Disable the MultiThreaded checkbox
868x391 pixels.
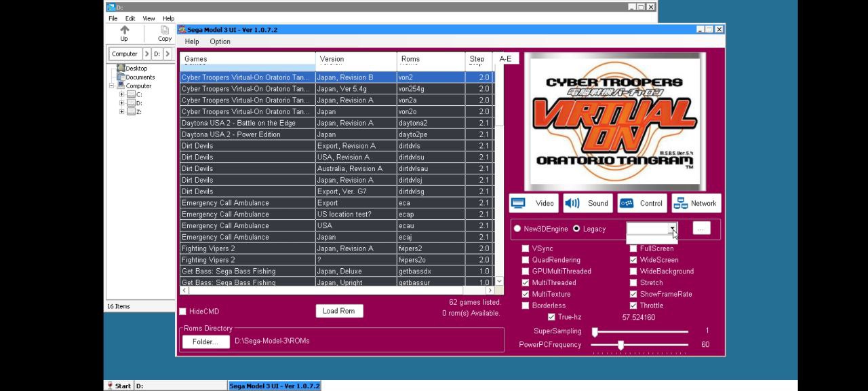coord(526,283)
